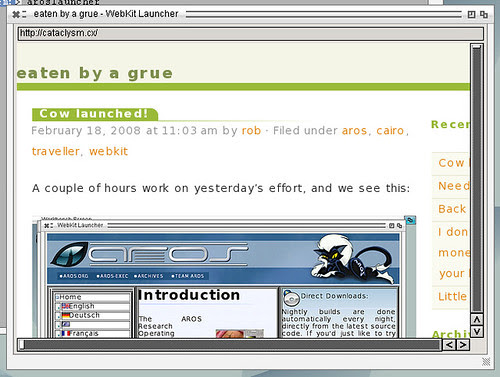Click the embedded AROS website screenshot thumbnail
The width and height of the screenshot is (500, 377).
tap(224, 277)
